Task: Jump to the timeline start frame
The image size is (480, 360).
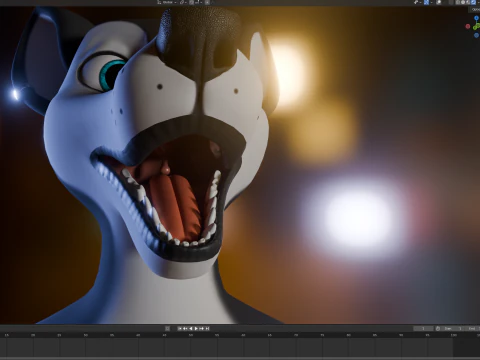Action: pos(180,328)
